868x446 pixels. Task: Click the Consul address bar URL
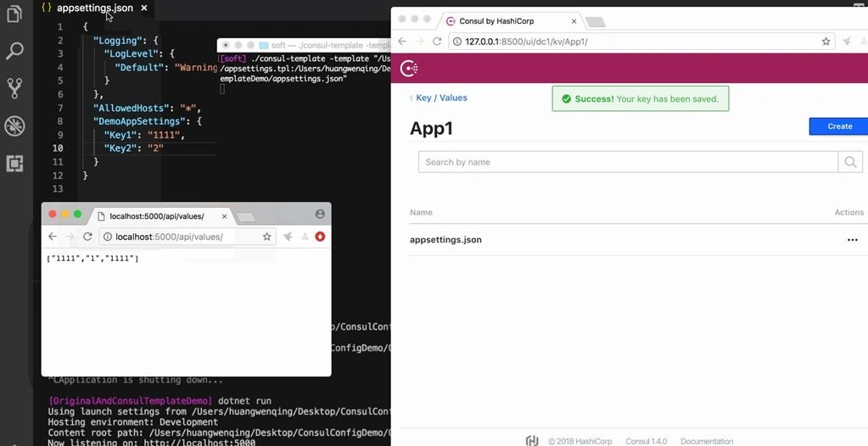526,42
